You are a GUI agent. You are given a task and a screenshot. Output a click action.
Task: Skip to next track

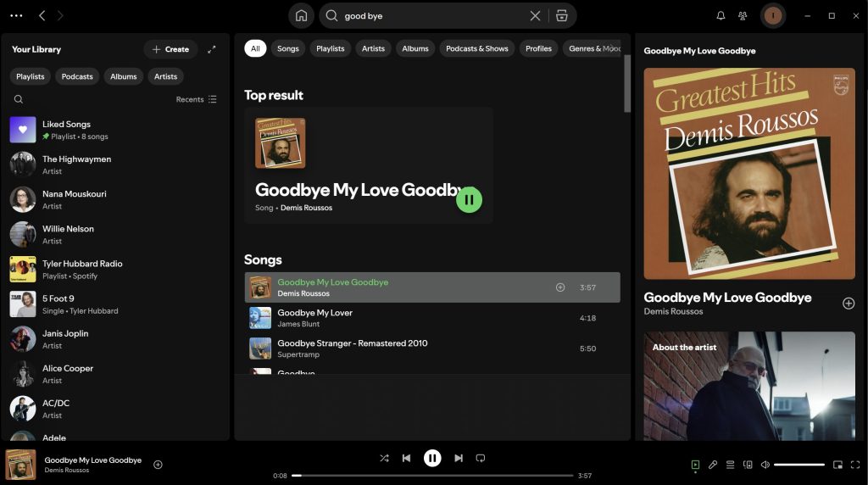coord(459,458)
